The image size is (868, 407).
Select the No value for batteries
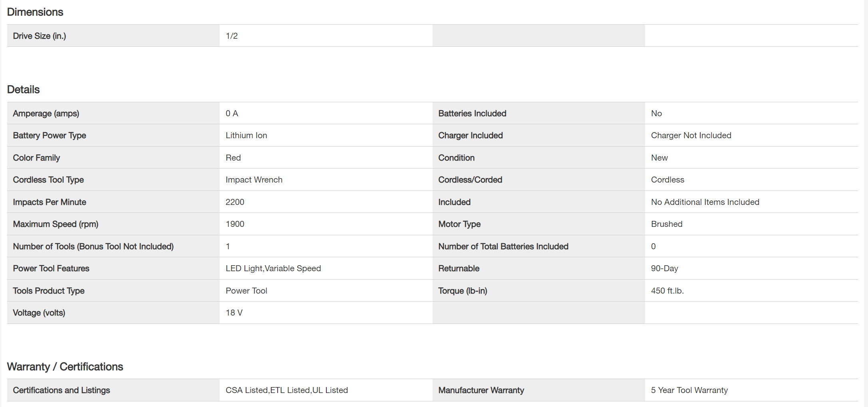pos(656,113)
